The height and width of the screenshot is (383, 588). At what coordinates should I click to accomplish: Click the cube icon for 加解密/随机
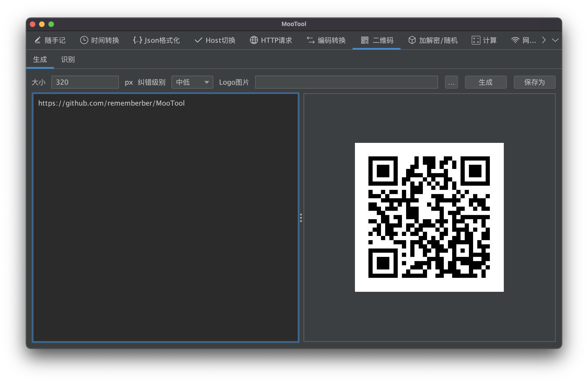point(412,40)
